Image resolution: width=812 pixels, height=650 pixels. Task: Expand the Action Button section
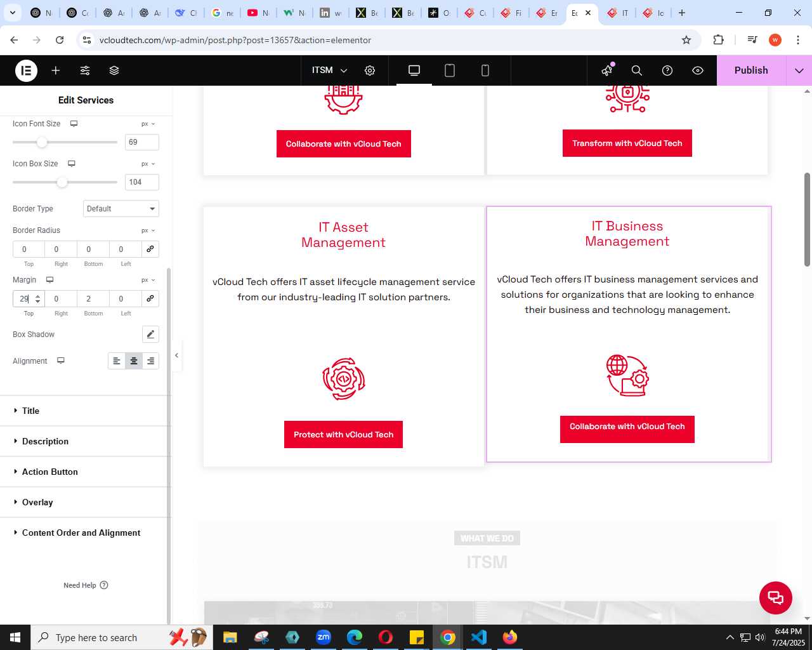[x=86, y=472]
